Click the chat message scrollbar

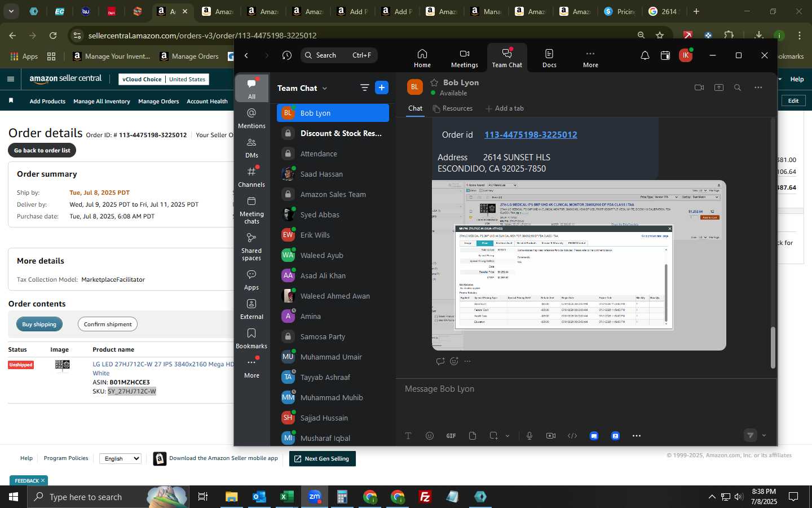773,348
